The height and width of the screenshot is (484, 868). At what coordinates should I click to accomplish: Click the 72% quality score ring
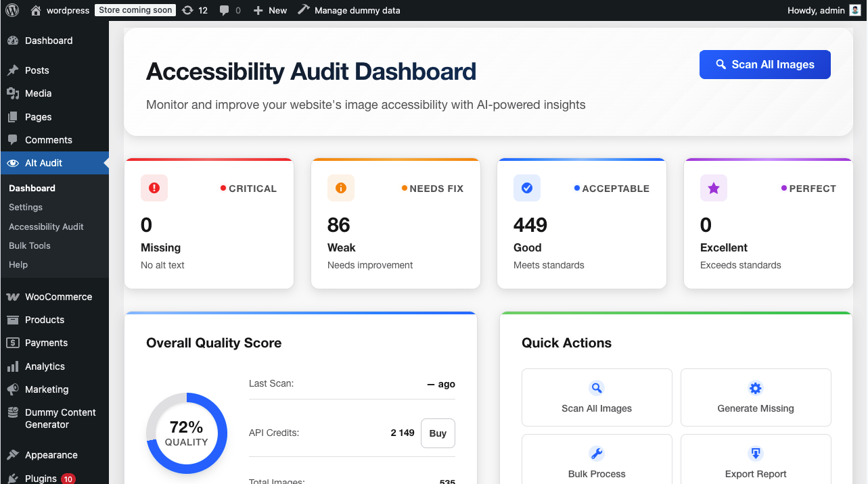pos(186,433)
